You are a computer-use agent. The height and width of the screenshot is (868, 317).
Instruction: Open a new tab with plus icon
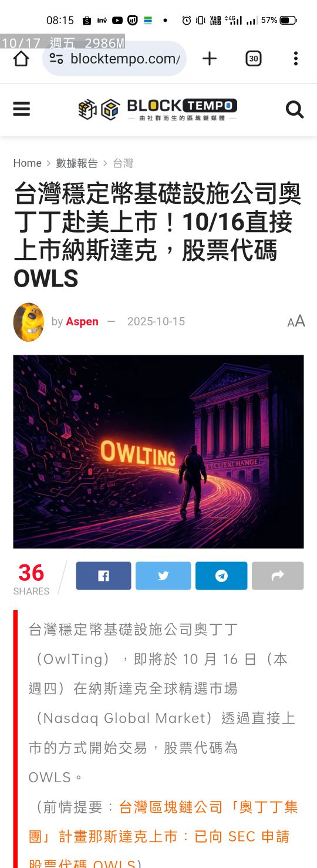click(x=210, y=58)
